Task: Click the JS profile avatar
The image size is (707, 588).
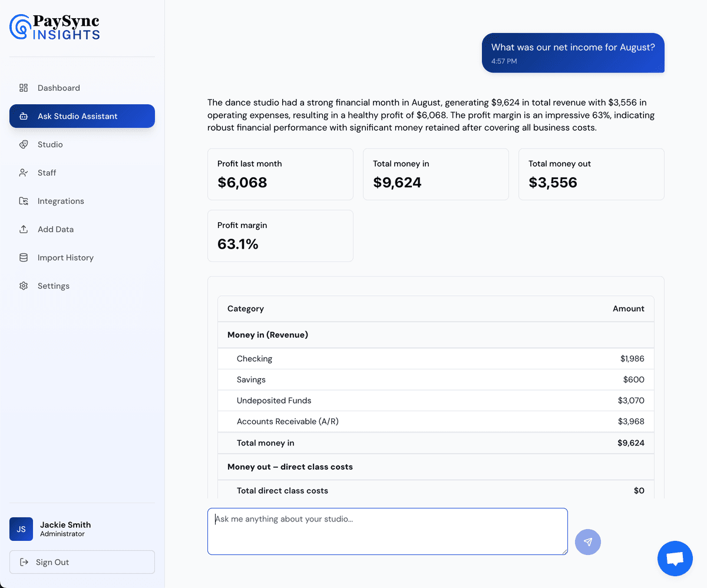Action: tap(21, 529)
